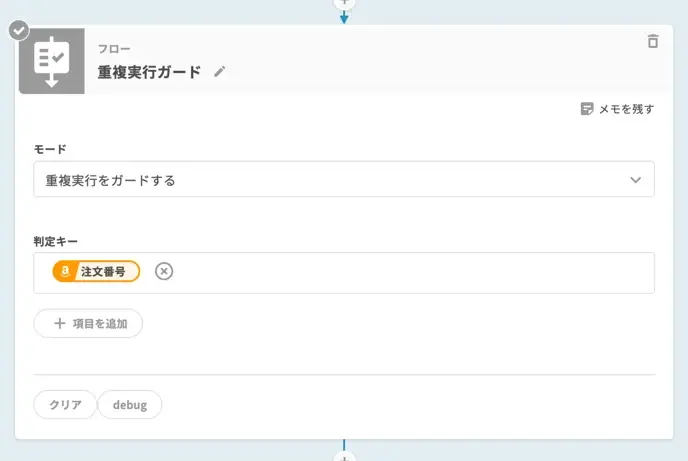Screen dimensions: 688x461
Task: Open the メモを残す link
Action: 625,109
